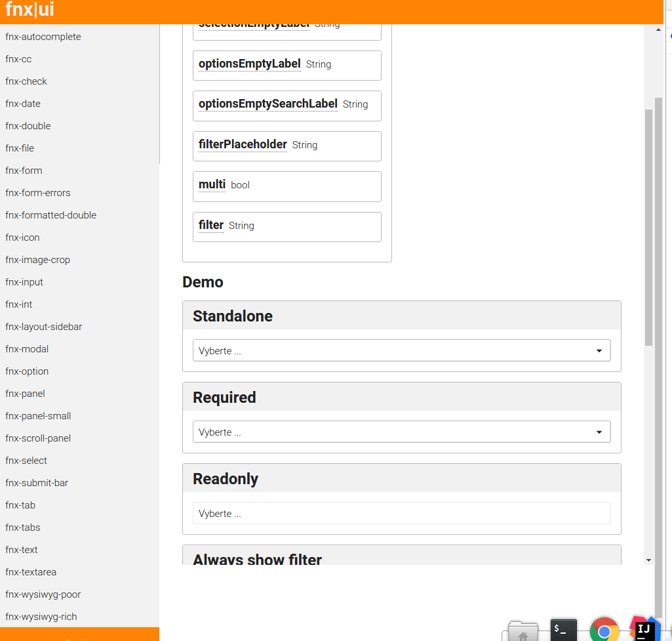Click the Demo heading
672x641 pixels.
[x=203, y=282]
